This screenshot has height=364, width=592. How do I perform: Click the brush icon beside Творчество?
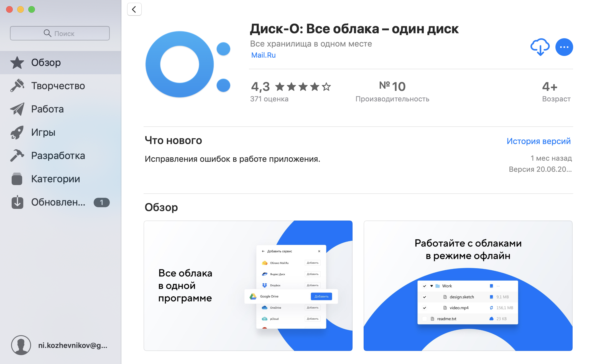[17, 86]
